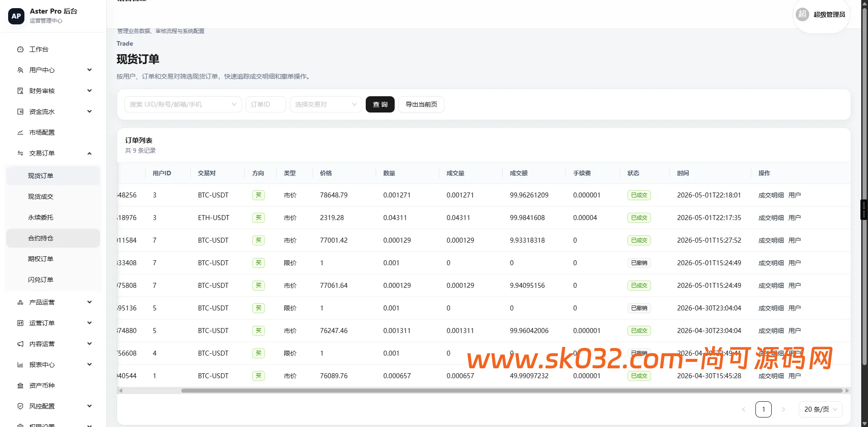The height and width of the screenshot is (427, 868).
Task: Click 已撤销 tag at 2026-05-01T15:24:49
Action: click(x=639, y=263)
